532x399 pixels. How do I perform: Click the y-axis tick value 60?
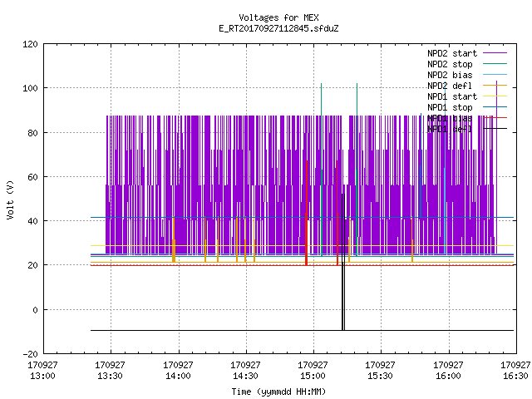point(33,177)
